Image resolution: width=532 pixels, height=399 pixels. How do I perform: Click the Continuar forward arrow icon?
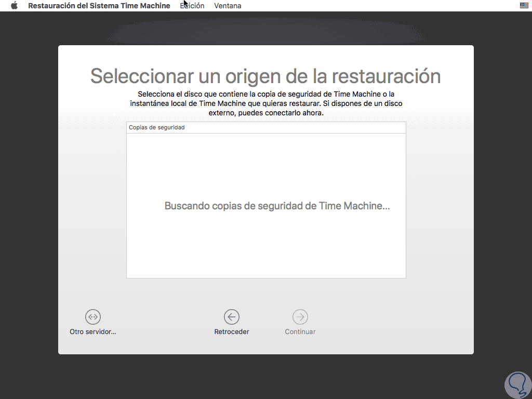click(x=300, y=317)
